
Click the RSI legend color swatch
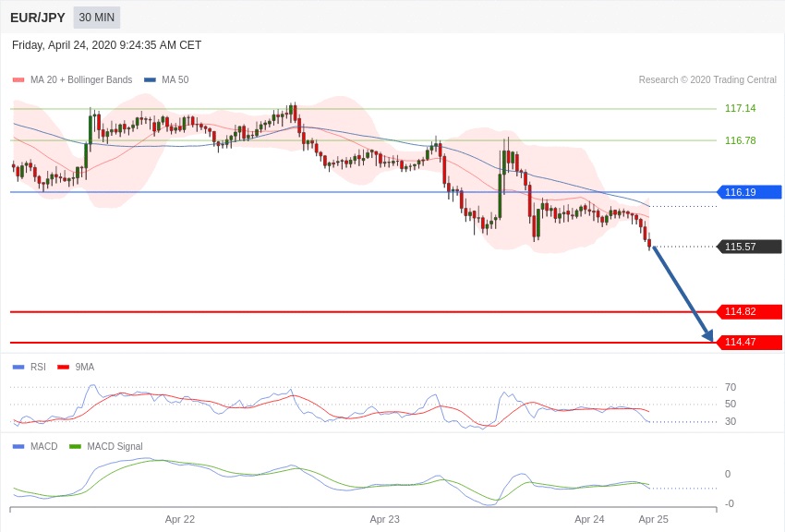tap(18, 367)
